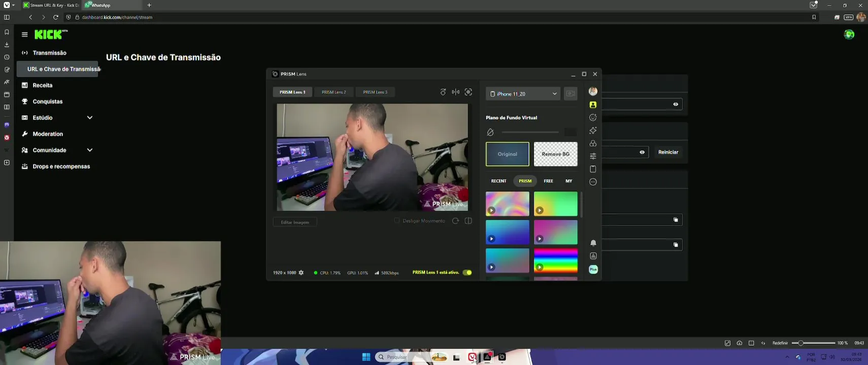This screenshot has height=365, width=868.
Task: Rotate camera in PRISM Lens
Action: pyautogui.click(x=443, y=92)
